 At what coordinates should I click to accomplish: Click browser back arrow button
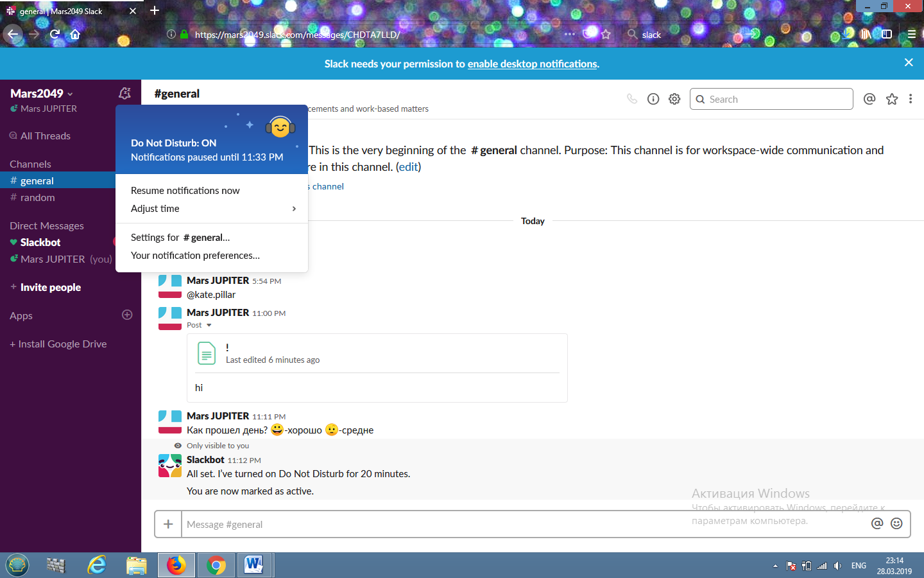click(x=13, y=34)
